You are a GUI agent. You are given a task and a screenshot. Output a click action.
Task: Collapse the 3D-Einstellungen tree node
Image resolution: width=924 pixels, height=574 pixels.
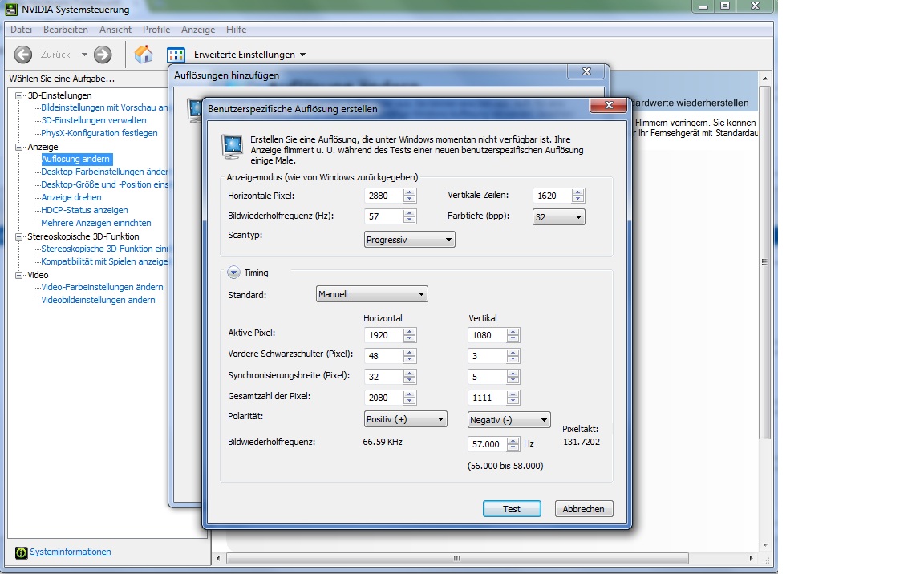point(19,95)
